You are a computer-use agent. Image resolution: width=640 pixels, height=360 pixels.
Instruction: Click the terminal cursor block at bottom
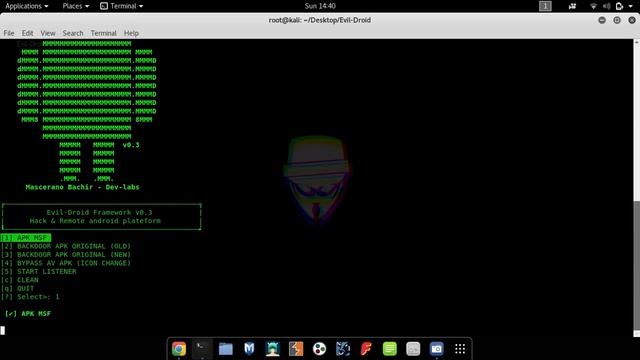pos(2,330)
